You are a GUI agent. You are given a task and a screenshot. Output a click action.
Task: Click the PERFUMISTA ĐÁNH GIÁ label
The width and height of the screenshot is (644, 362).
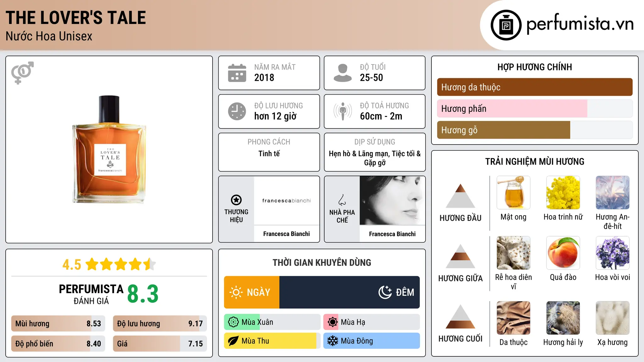(x=91, y=294)
